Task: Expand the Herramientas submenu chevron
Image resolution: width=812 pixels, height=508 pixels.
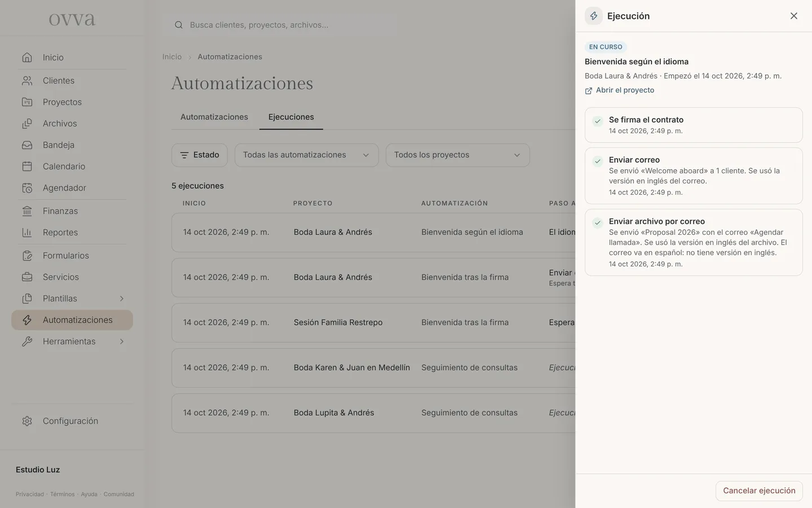Action: [x=121, y=341]
